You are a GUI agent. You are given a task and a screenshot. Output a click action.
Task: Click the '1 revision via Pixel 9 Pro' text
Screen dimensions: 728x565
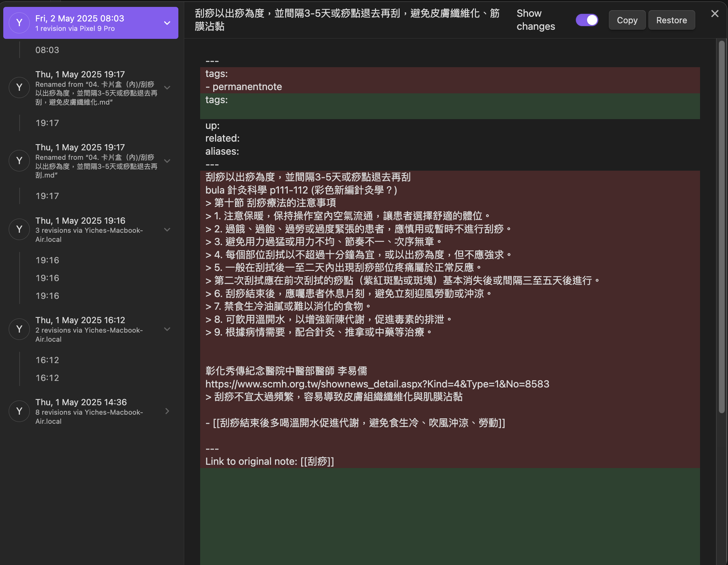75,28
